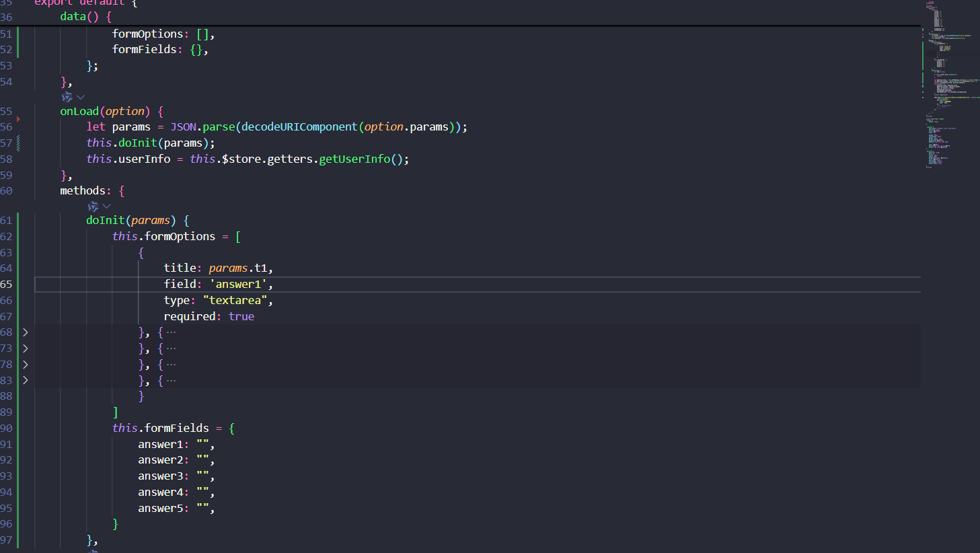
Task: Click the folded ellipsis on line 83
Action: [x=171, y=380]
